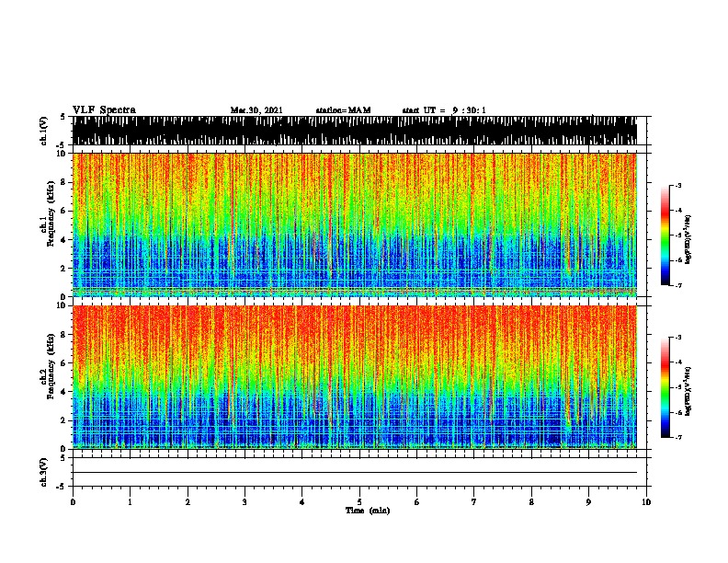Click the ch.2 spectrogram color scale bar
This screenshot has height=563, width=728.
(665, 387)
